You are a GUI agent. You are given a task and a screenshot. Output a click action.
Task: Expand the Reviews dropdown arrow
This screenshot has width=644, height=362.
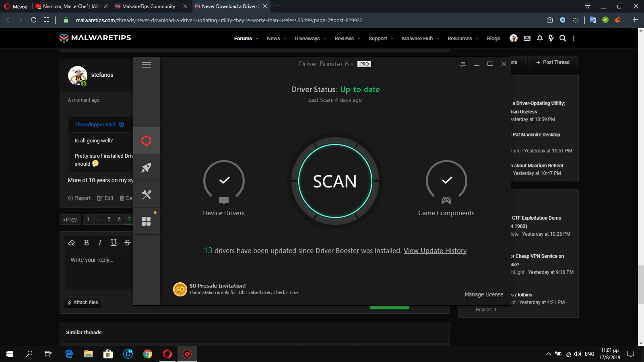359,39
